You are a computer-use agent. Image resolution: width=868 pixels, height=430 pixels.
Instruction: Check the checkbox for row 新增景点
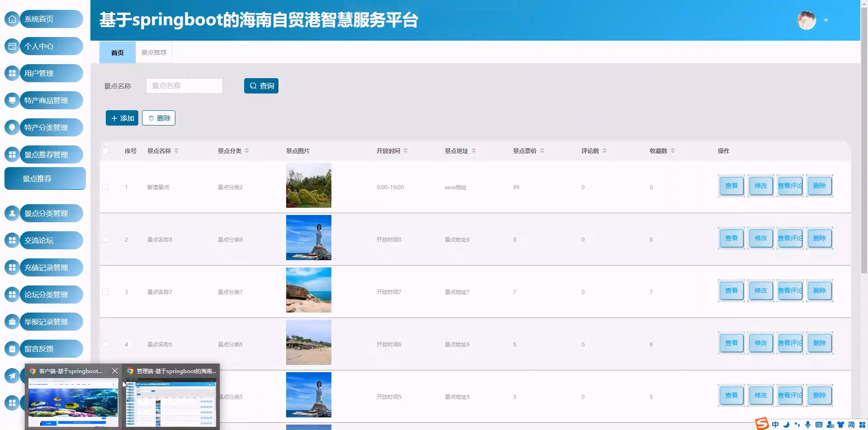[x=105, y=187]
